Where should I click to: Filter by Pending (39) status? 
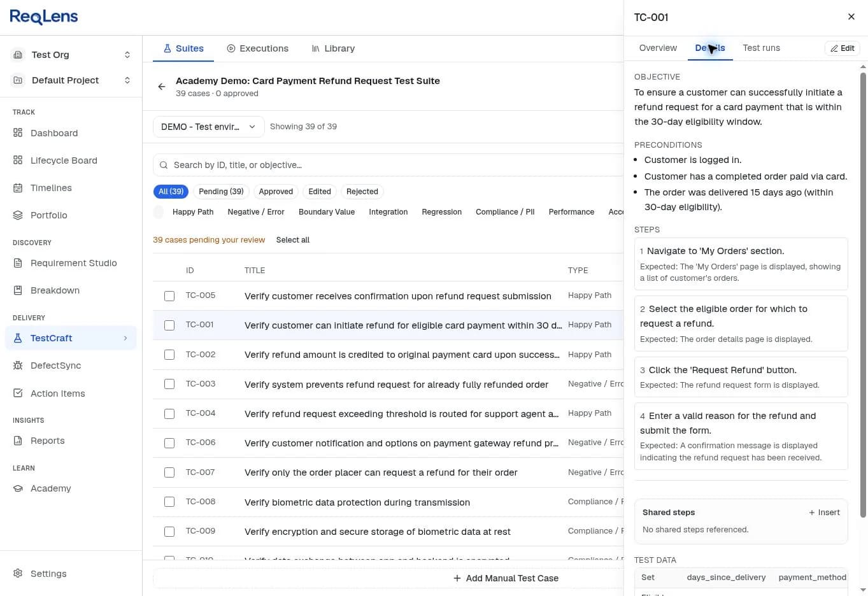221,192
